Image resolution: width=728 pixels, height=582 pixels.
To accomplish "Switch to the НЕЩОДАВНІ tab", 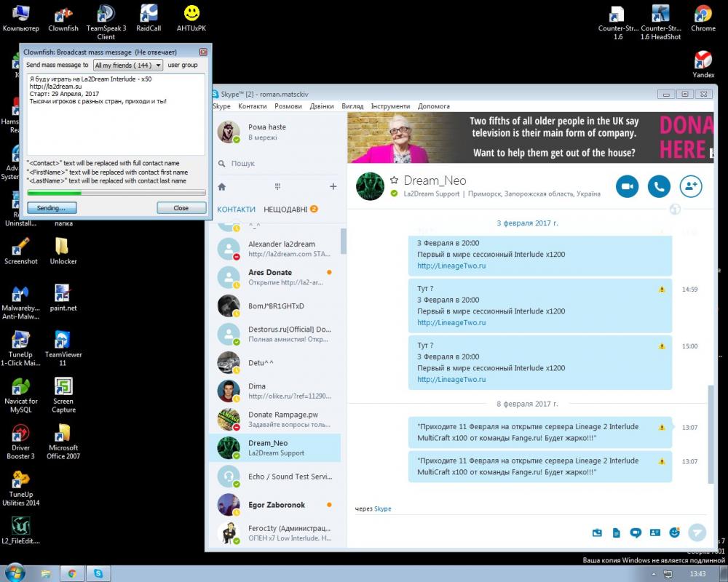I will coord(285,210).
